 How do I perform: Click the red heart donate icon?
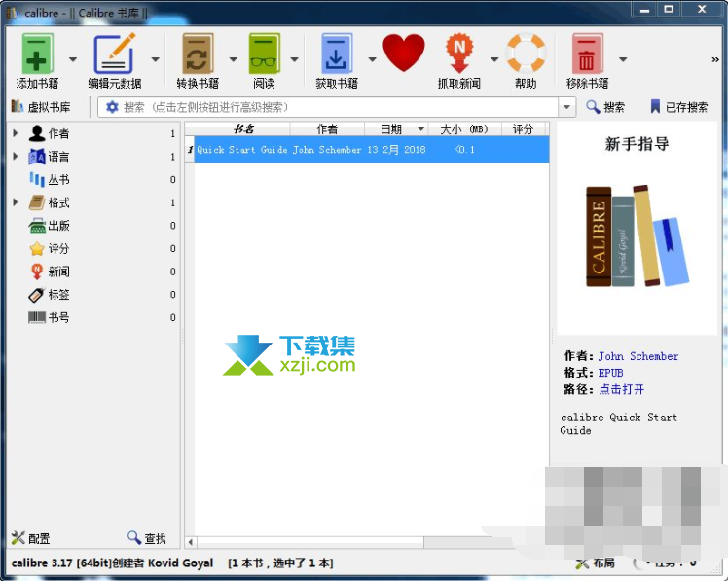point(404,53)
